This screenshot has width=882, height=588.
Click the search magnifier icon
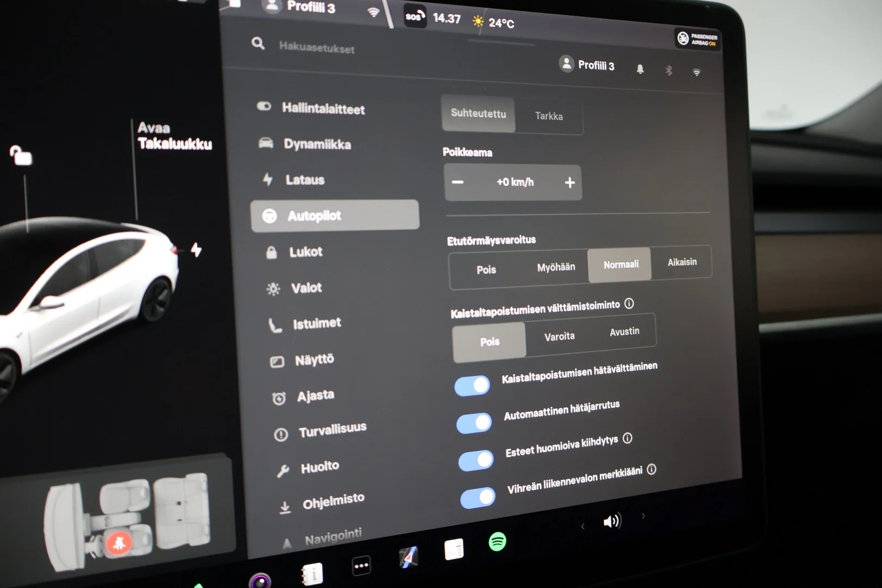[x=258, y=44]
